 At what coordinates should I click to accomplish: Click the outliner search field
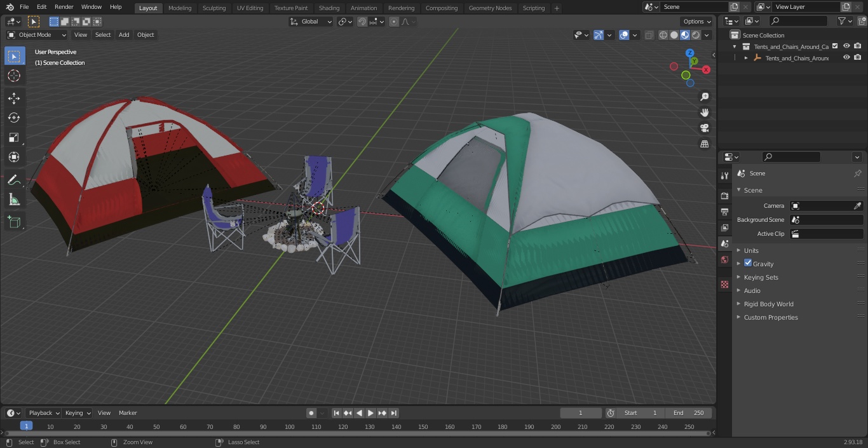(798, 21)
